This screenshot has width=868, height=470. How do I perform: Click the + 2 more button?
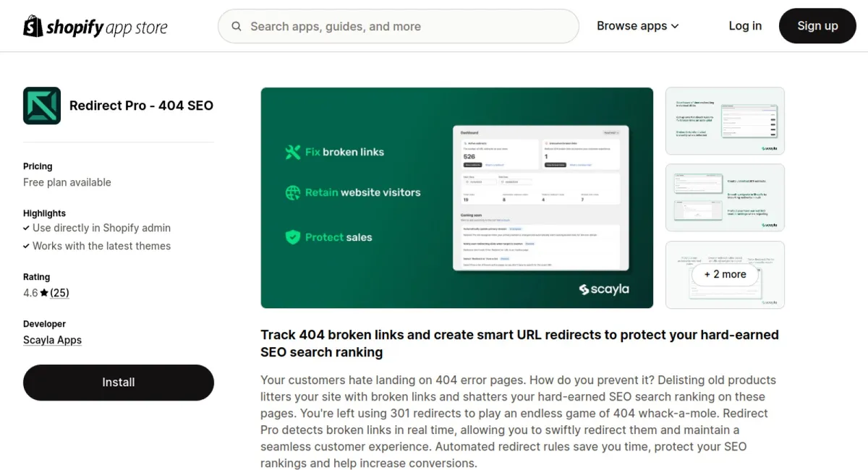[725, 275]
